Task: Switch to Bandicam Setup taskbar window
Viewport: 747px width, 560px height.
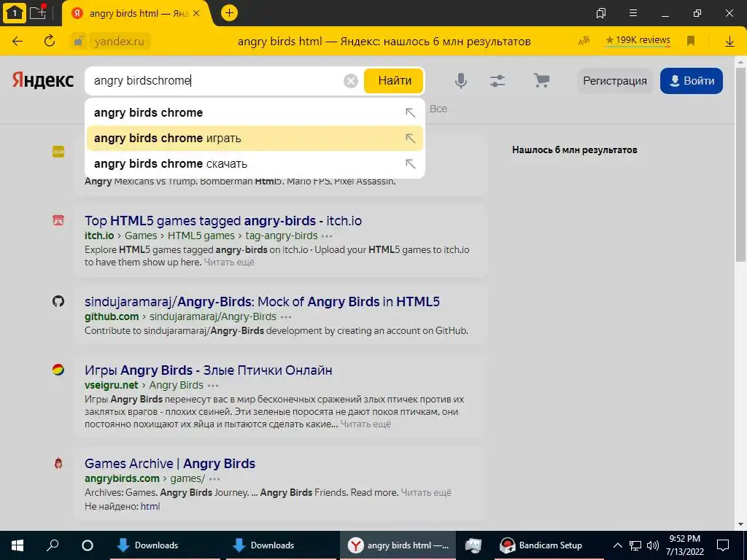Action: (x=549, y=545)
